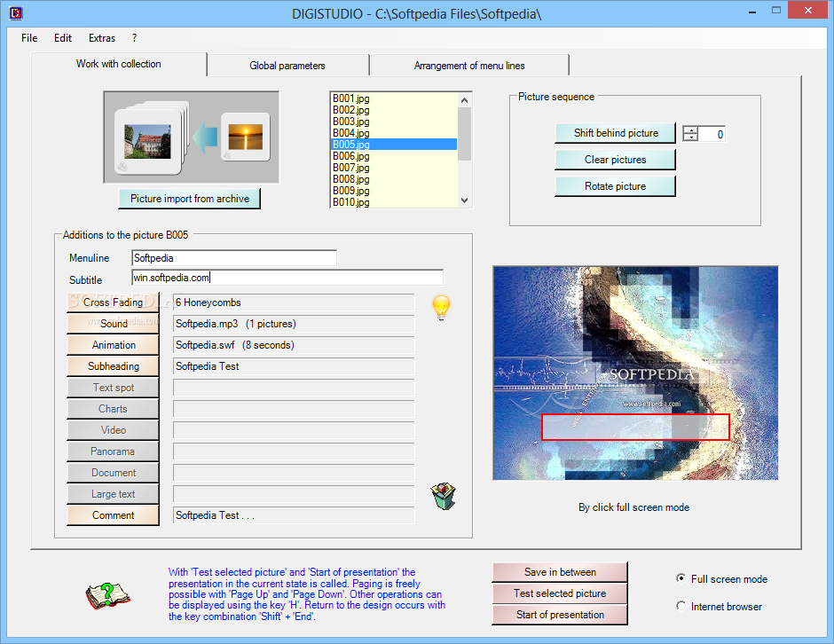The height and width of the screenshot is (644, 834).
Task: Select B009.jpg in the file list
Action: (394, 191)
